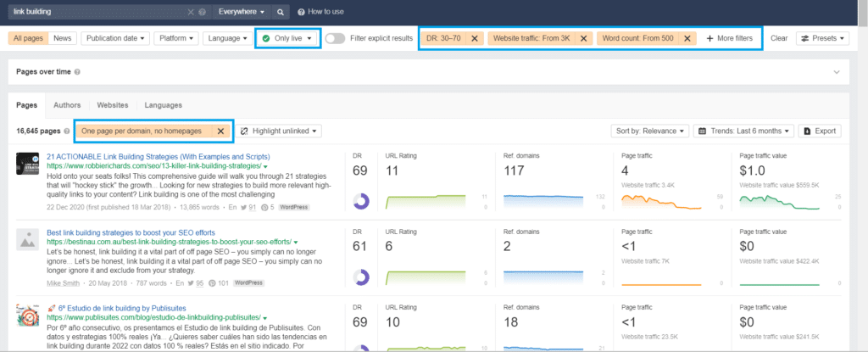
Task: Click the DR: 30–70 filter chip label
Action: [442, 38]
